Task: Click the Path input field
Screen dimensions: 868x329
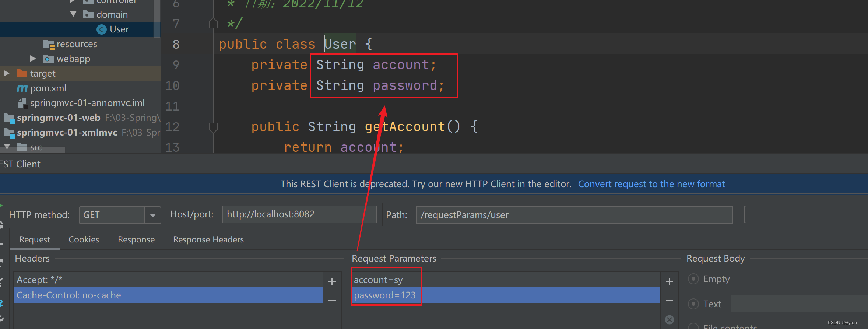Action: tap(574, 215)
